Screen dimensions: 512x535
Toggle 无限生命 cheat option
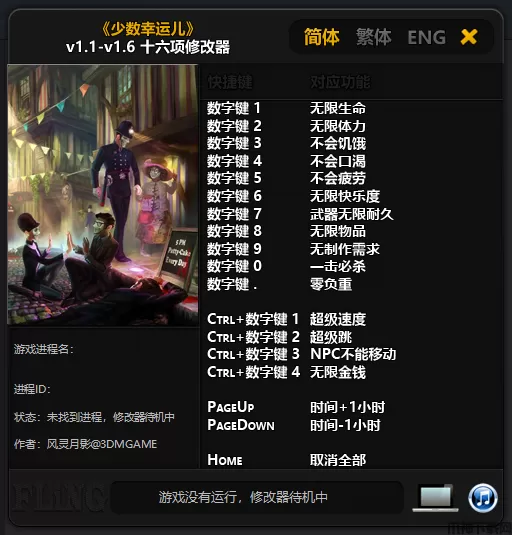338,108
